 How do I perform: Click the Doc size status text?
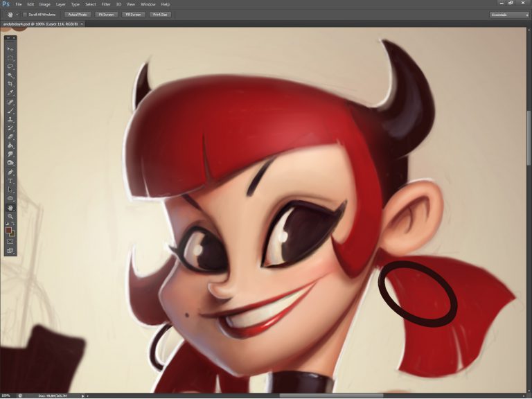coord(53,396)
